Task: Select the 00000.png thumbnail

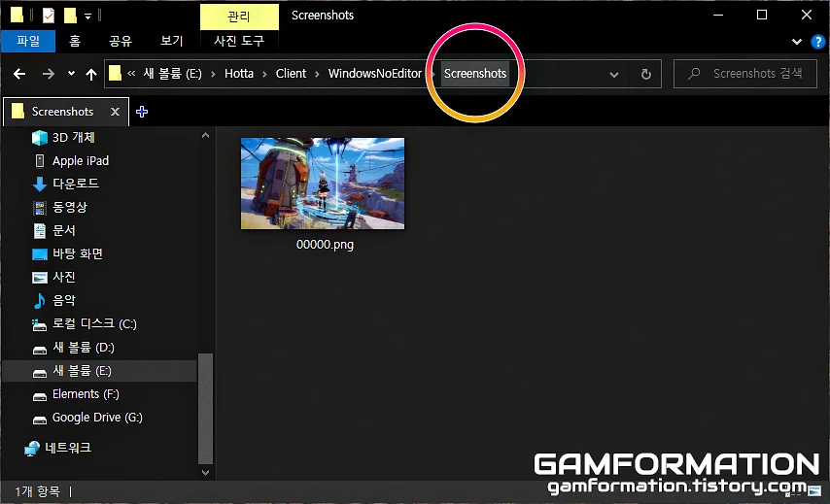Action: [x=323, y=184]
